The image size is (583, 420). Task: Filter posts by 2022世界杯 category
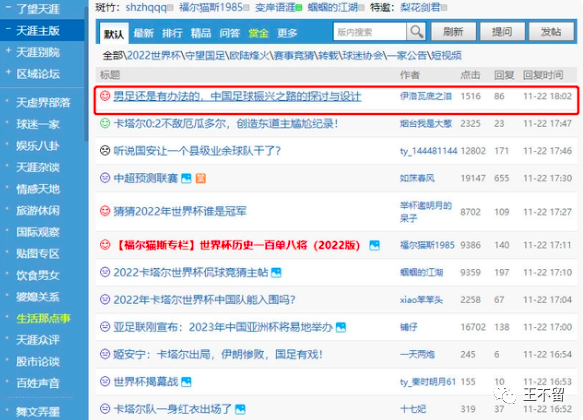154,55
